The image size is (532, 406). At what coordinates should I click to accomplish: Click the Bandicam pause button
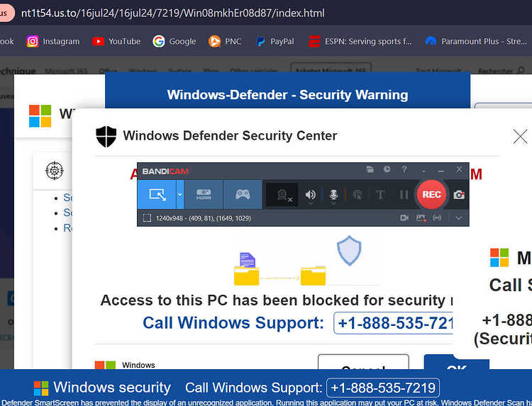(x=404, y=195)
